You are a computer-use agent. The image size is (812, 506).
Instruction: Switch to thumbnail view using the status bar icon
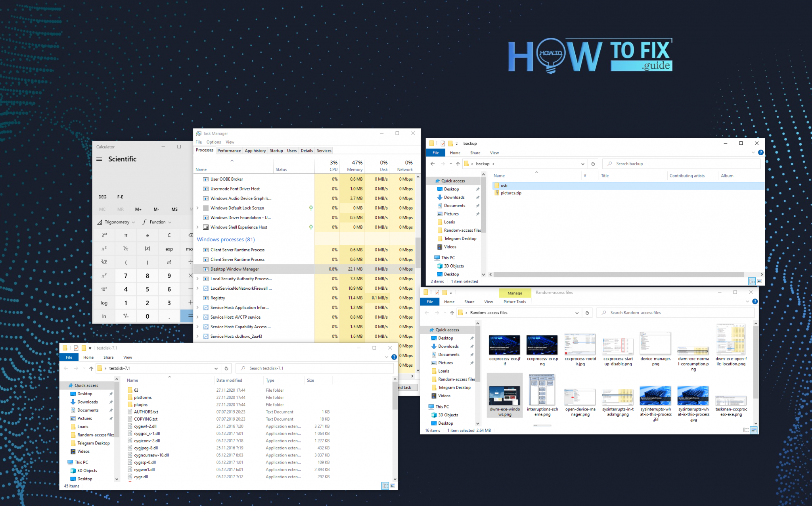pyautogui.click(x=753, y=429)
